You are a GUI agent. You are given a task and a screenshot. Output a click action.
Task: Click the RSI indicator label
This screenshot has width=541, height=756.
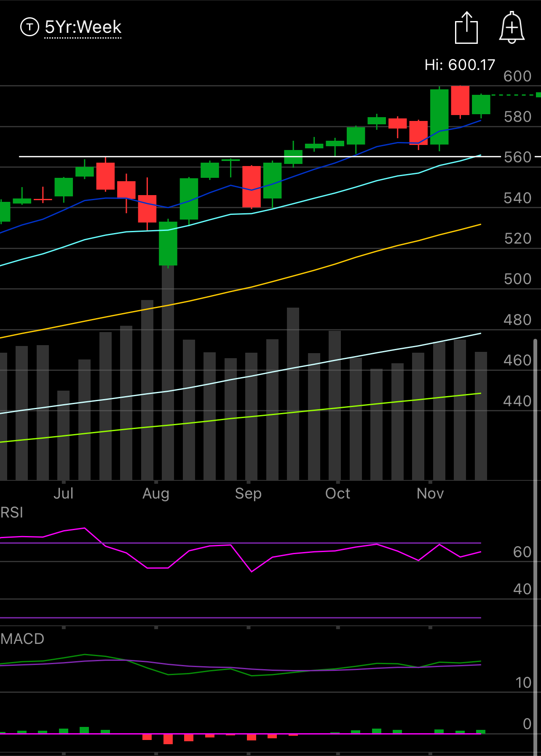(12, 513)
